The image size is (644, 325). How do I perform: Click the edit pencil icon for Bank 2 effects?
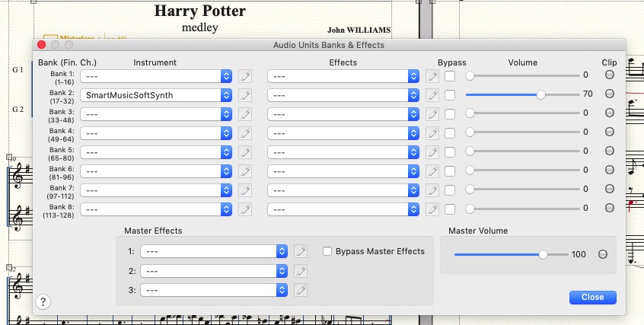pyautogui.click(x=432, y=95)
